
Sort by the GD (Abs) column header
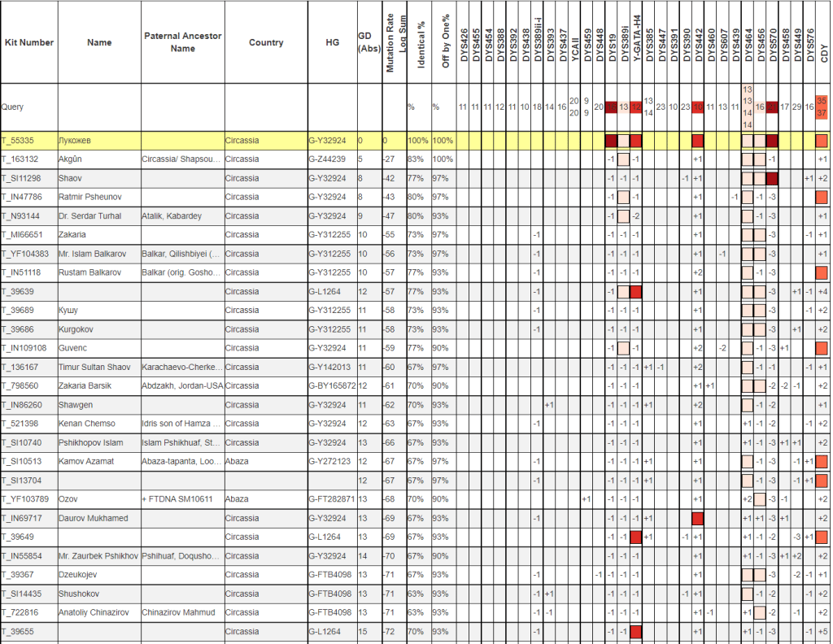pos(368,42)
